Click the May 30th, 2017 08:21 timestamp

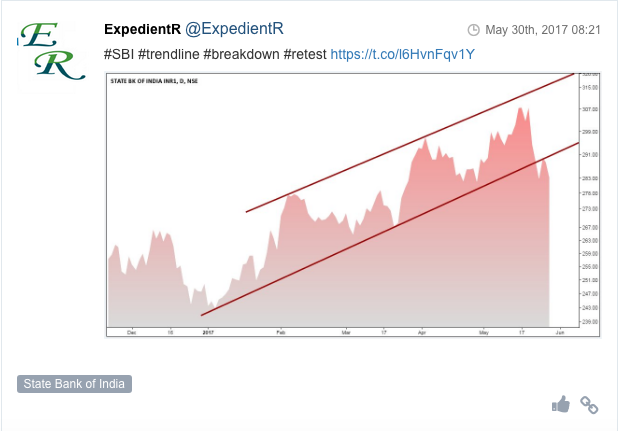543,30
